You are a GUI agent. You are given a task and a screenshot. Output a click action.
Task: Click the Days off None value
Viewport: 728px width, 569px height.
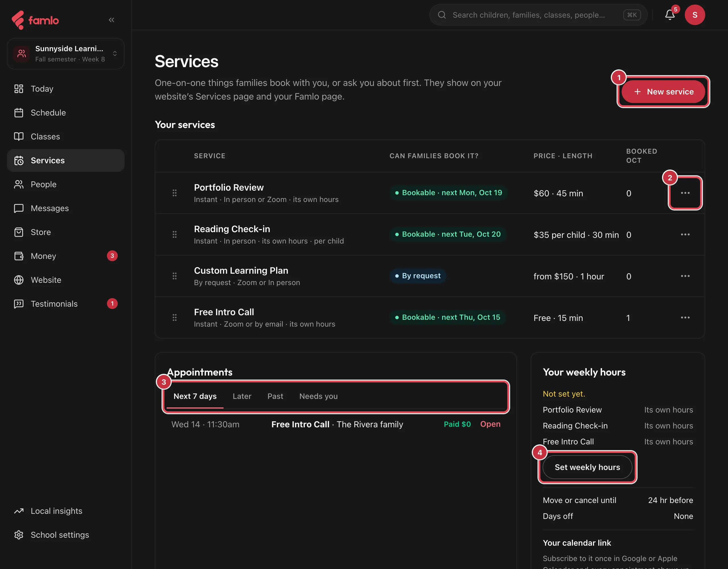click(683, 516)
